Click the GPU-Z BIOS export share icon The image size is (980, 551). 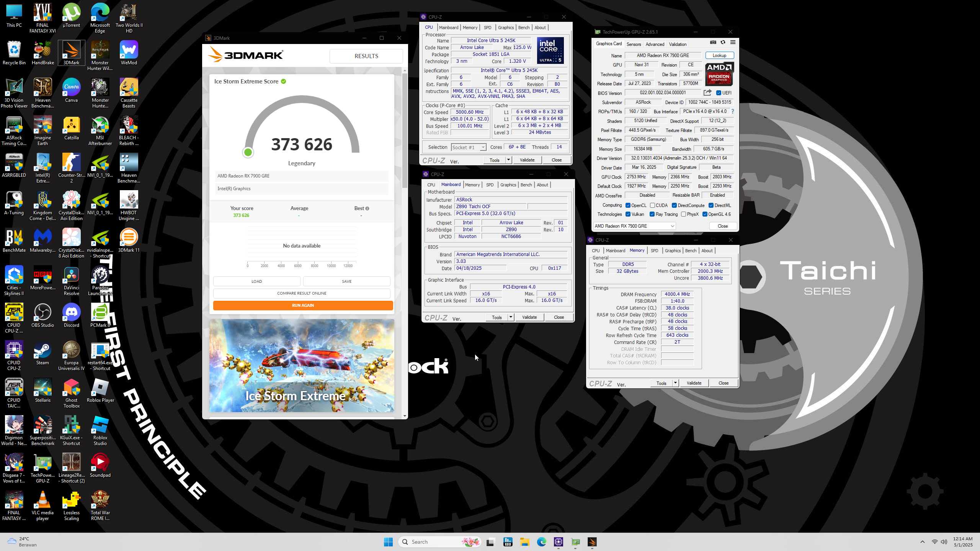coord(707,93)
